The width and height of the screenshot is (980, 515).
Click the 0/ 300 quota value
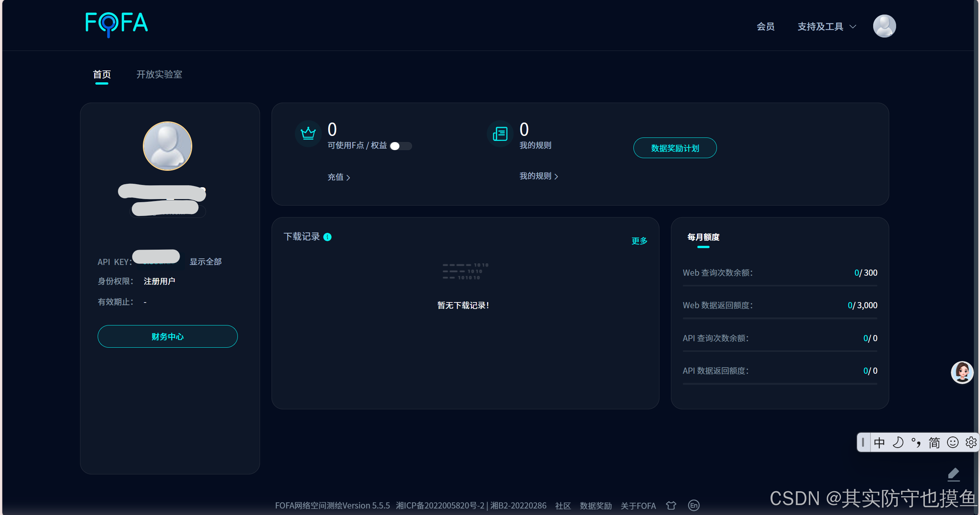866,273
